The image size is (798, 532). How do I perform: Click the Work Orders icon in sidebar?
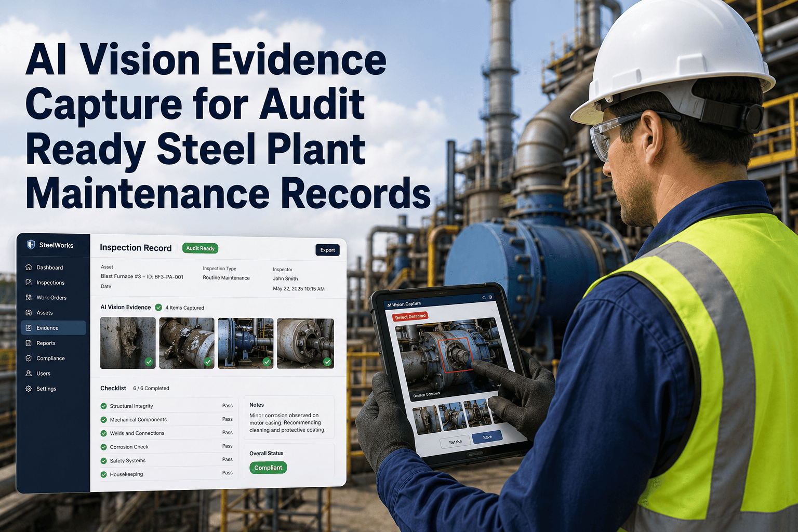click(29, 297)
